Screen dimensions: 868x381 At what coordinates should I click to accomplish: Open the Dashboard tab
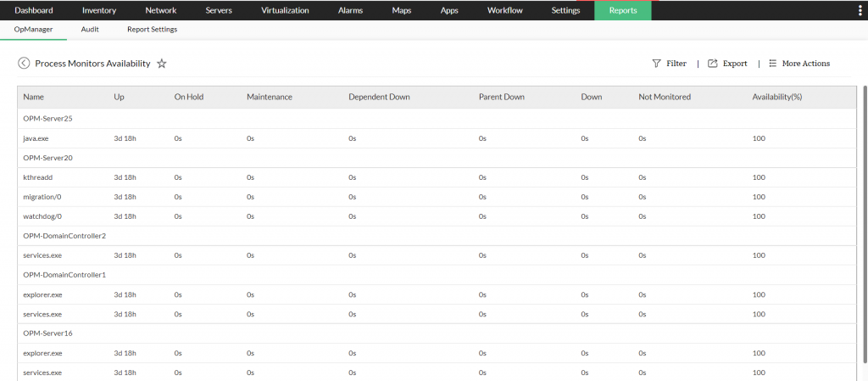pyautogui.click(x=34, y=11)
